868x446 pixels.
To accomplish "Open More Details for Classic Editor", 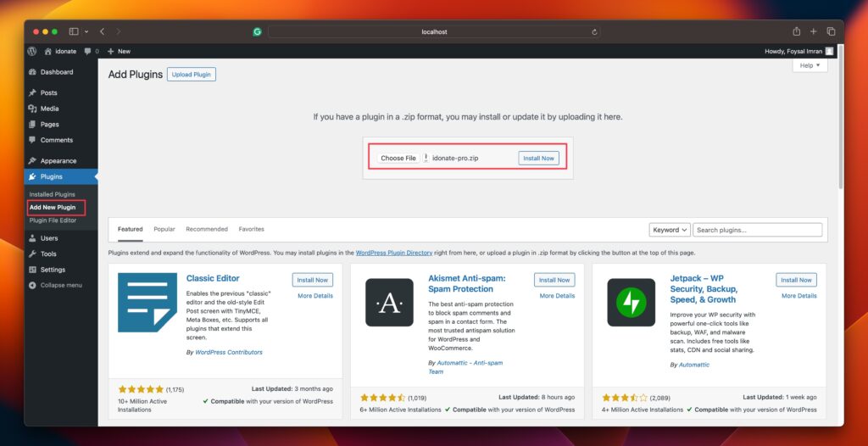I will point(315,296).
